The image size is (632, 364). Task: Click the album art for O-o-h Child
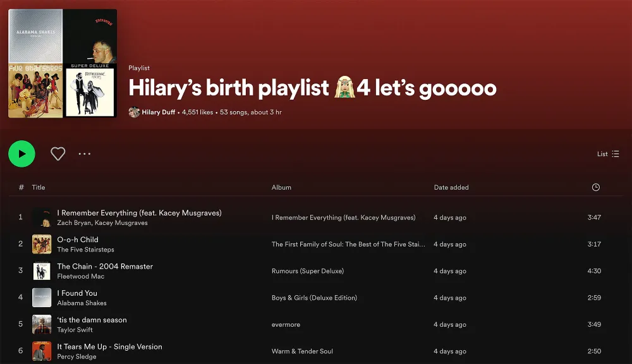click(42, 244)
